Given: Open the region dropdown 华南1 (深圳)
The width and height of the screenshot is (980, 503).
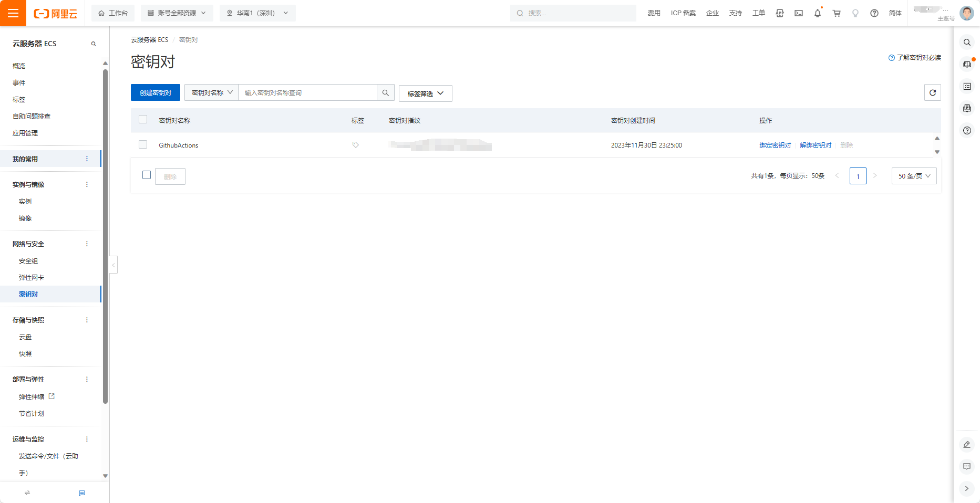Looking at the screenshot, I should pyautogui.click(x=257, y=13).
